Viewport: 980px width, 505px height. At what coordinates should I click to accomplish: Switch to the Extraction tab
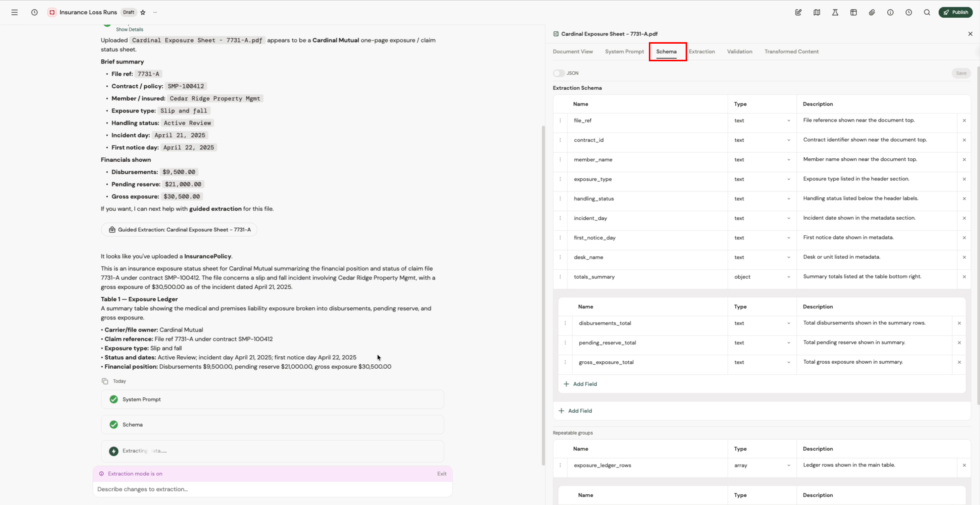[x=702, y=51]
